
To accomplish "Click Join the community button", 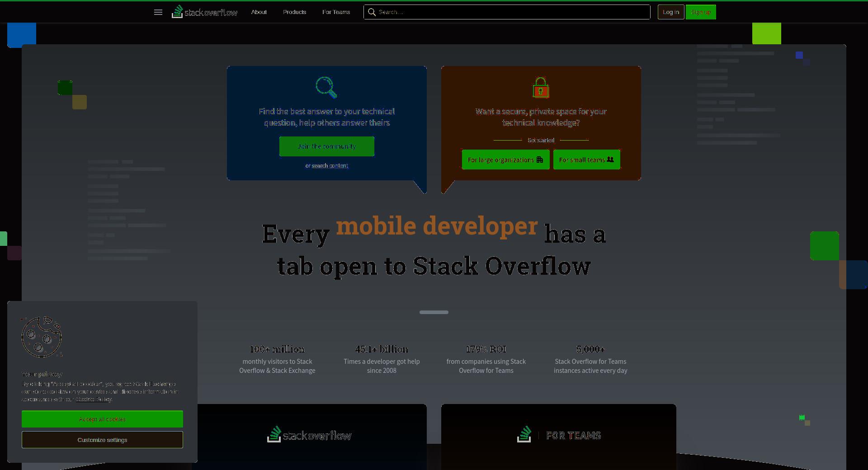I will tap(327, 146).
